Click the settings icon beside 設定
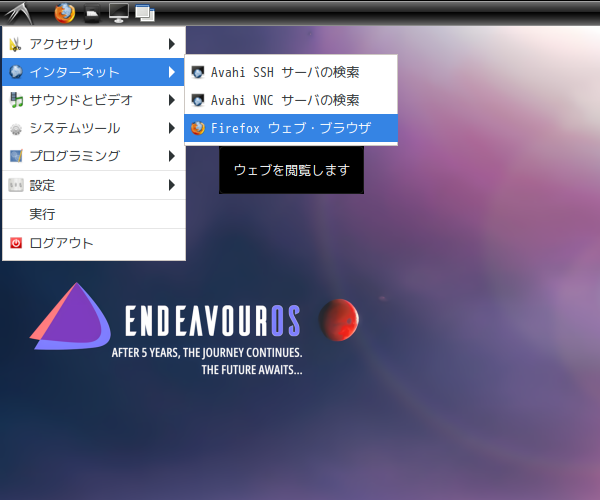Screen dimensions: 600x500 (16, 185)
